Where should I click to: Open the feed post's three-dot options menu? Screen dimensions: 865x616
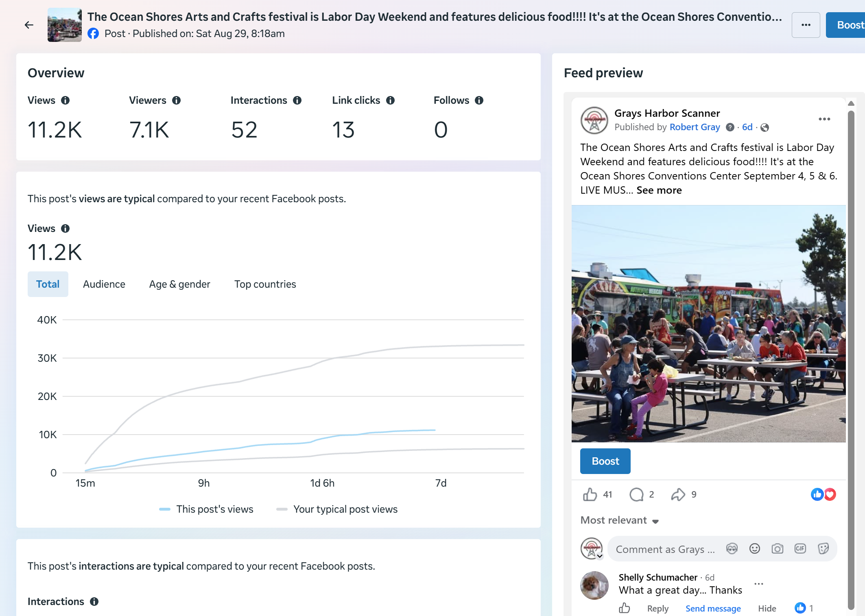coord(824,119)
